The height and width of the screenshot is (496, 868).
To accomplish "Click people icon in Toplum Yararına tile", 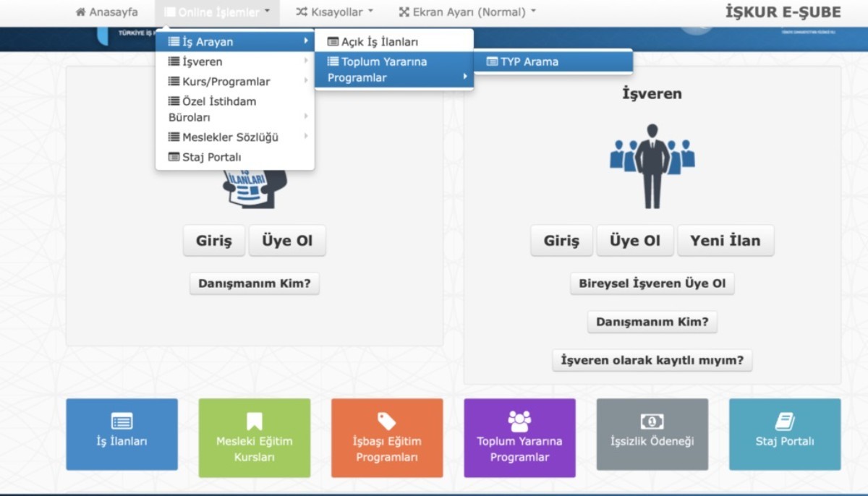I will pos(519,422).
